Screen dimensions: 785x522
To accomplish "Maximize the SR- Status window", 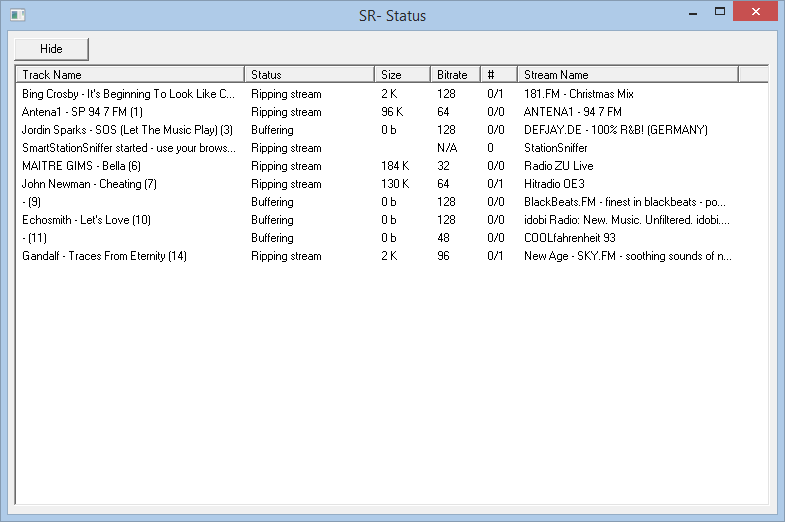I will (x=720, y=11).
